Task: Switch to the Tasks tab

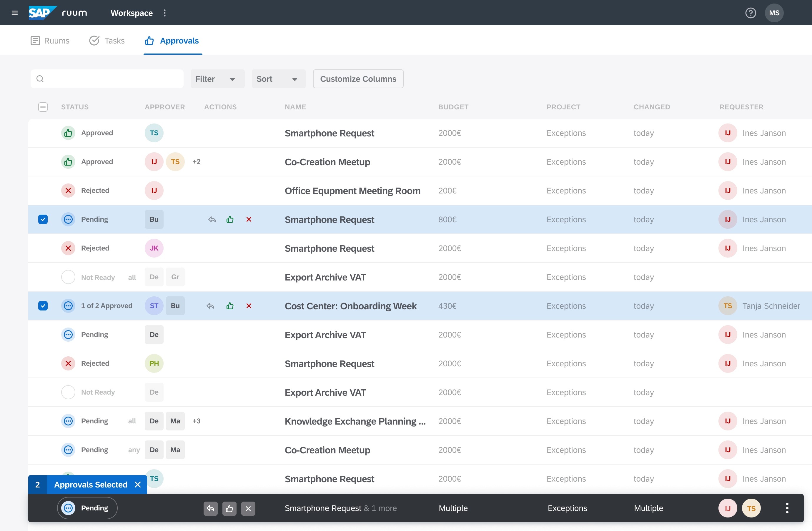Action: pos(107,41)
